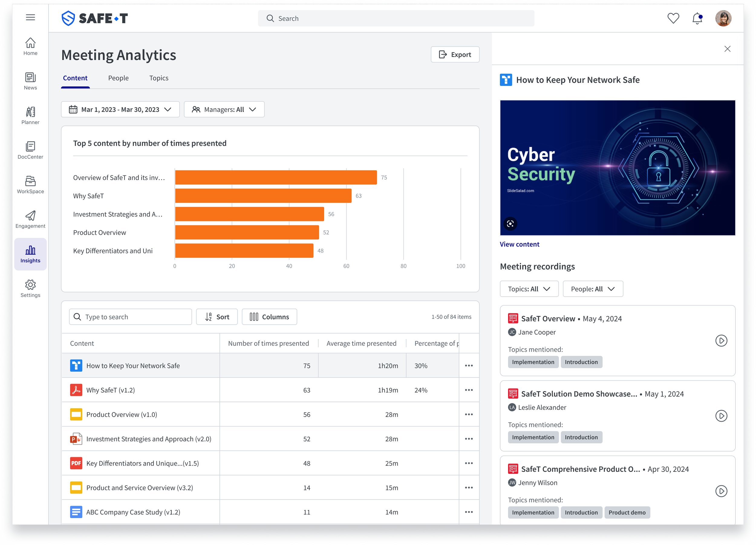Switch to the People tab
The image size is (756, 545).
[118, 78]
